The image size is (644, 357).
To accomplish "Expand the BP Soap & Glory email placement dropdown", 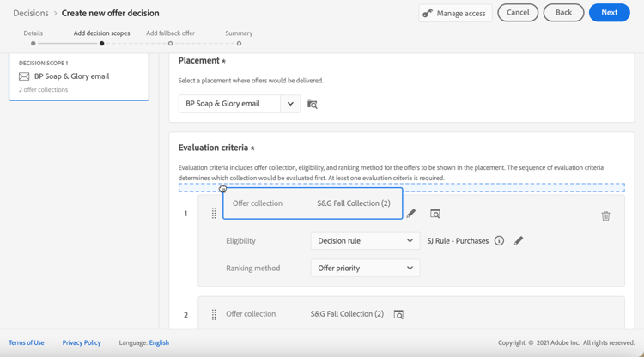I will point(290,104).
